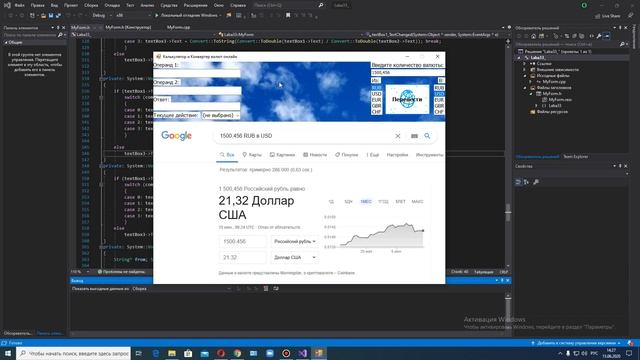Click the Перевести convert button with globe
The image size is (640, 360).
[x=407, y=99]
